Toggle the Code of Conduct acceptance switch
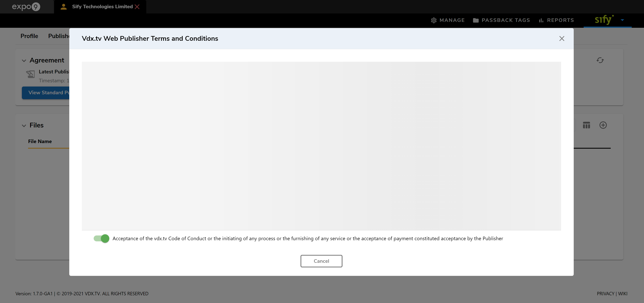 (102, 239)
